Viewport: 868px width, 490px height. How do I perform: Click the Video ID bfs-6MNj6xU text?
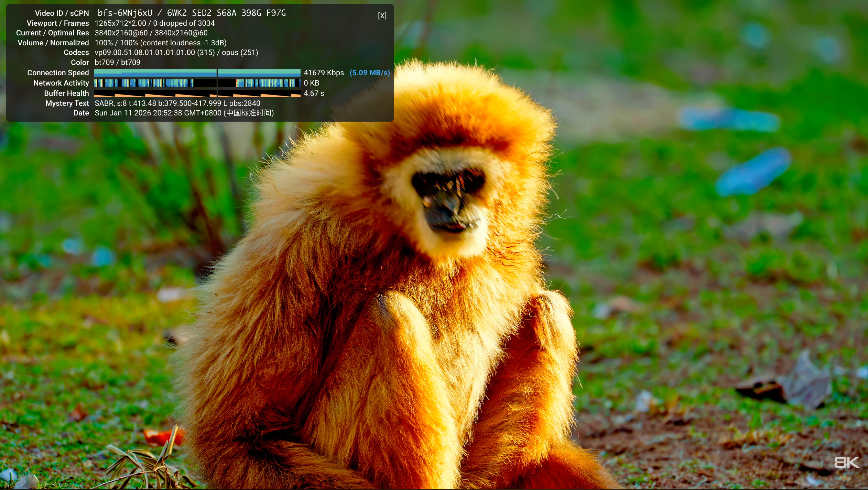(x=125, y=13)
